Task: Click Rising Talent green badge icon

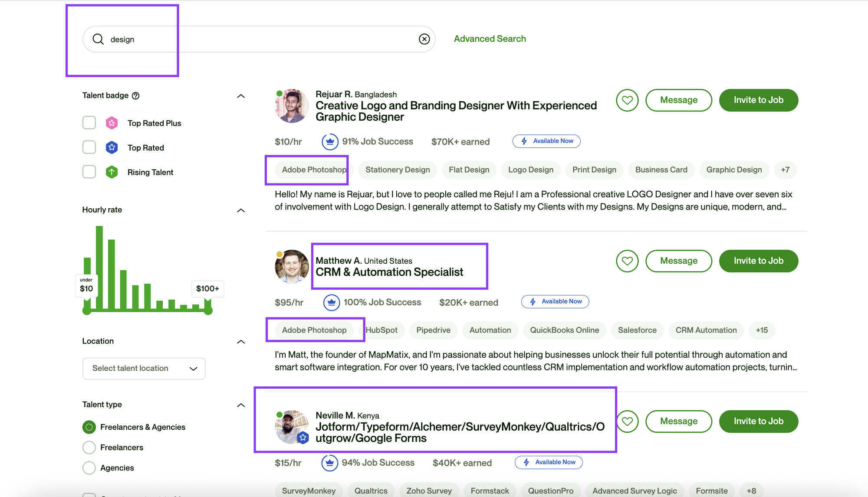Action: tap(112, 172)
